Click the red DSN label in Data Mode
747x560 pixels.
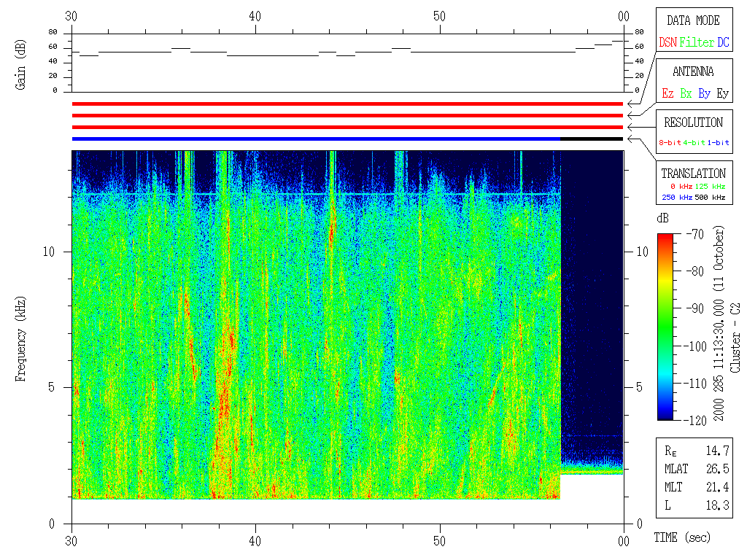[668, 43]
